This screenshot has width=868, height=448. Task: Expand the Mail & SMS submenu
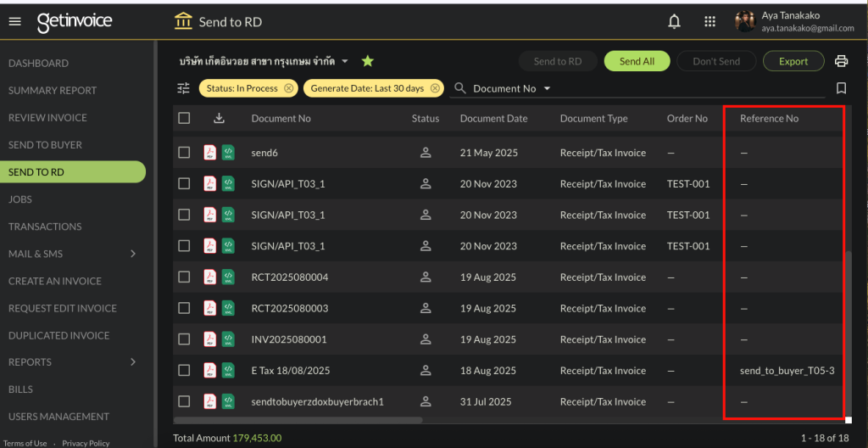pos(133,254)
